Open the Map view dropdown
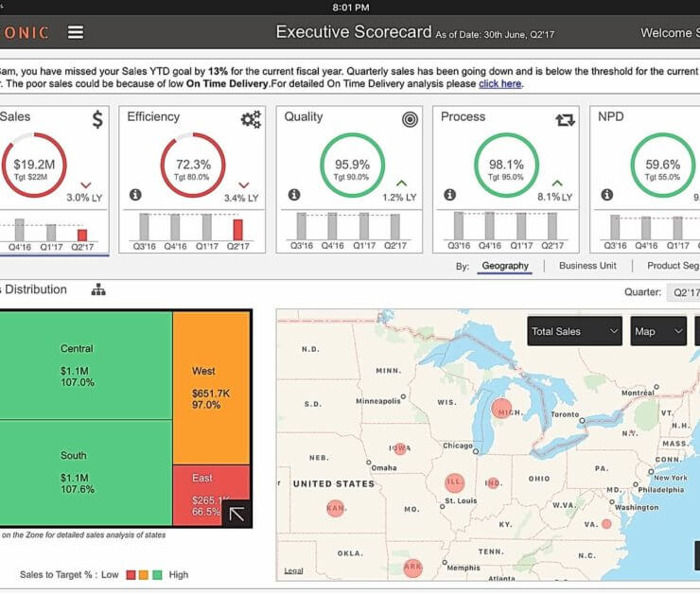Screen dimensions: 700x595 click(658, 331)
